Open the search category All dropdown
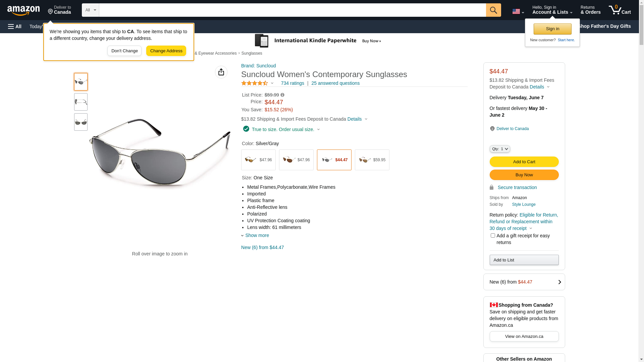The width and height of the screenshot is (644, 362). (x=91, y=10)
